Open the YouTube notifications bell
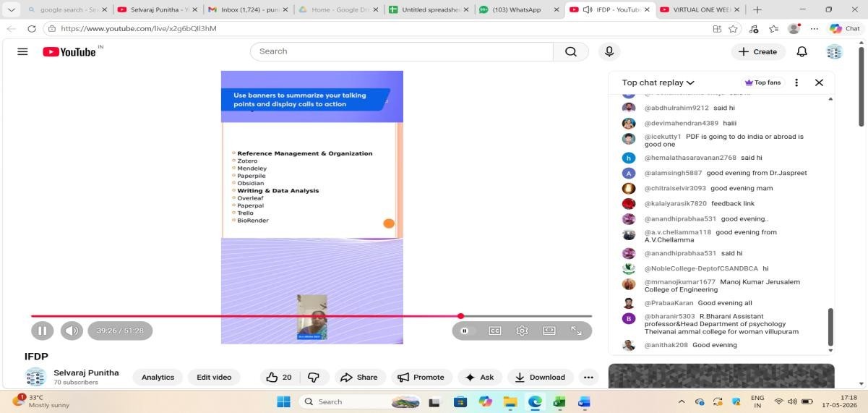This screenshot has width=868, height=413. point(802,51)
